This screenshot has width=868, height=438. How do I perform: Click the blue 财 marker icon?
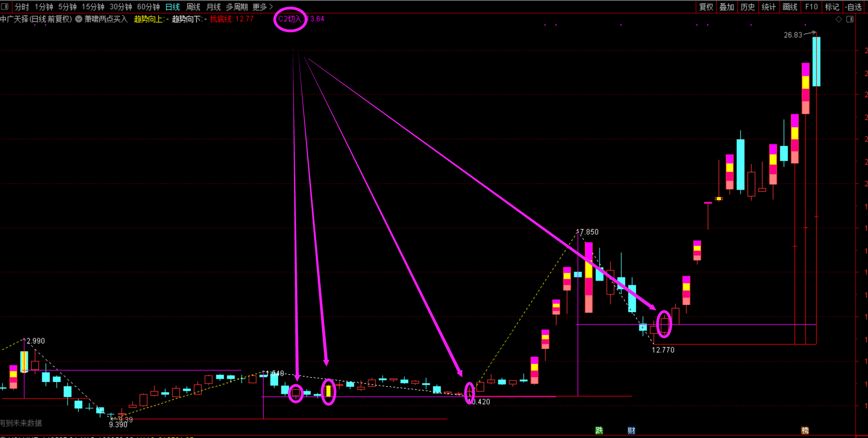coord(631,430)
